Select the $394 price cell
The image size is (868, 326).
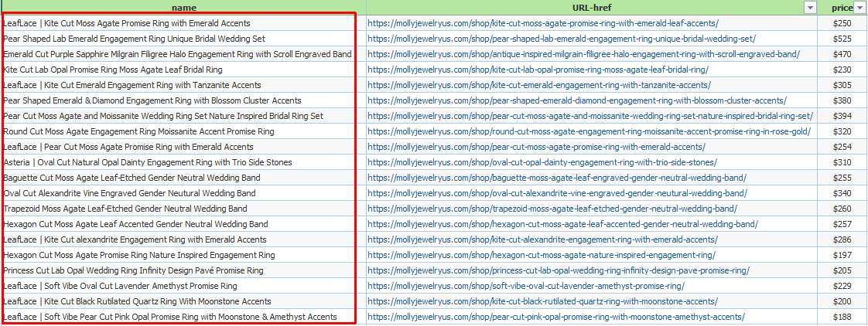click(842, 116)
